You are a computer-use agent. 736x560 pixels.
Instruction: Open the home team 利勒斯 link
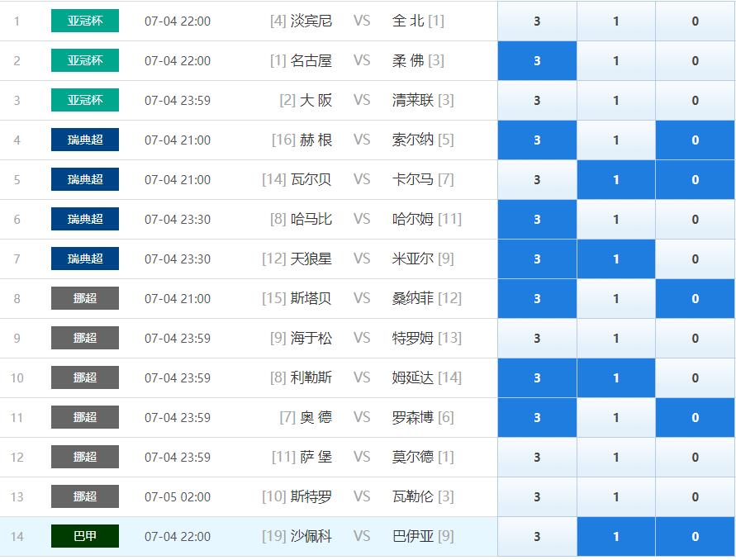coord(311,377)
